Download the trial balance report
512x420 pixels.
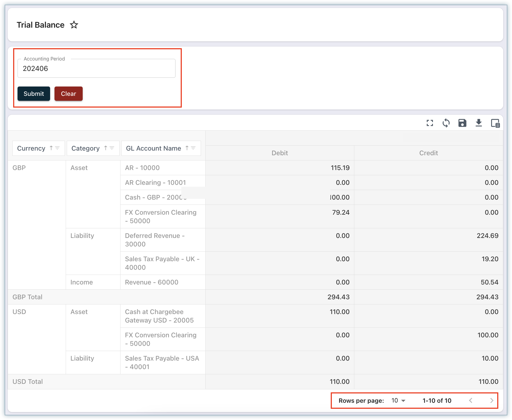pos(479,123)
